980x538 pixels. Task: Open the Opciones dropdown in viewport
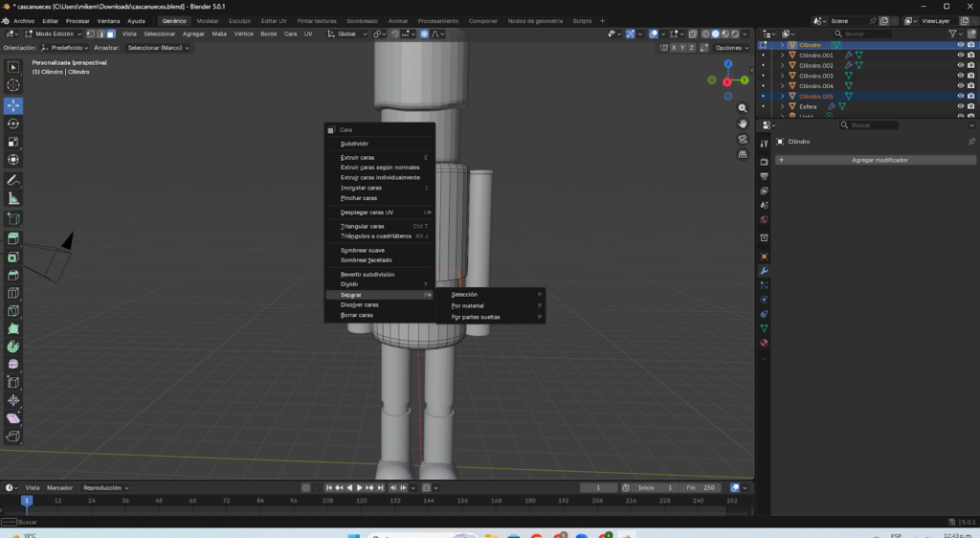point(732,47)
